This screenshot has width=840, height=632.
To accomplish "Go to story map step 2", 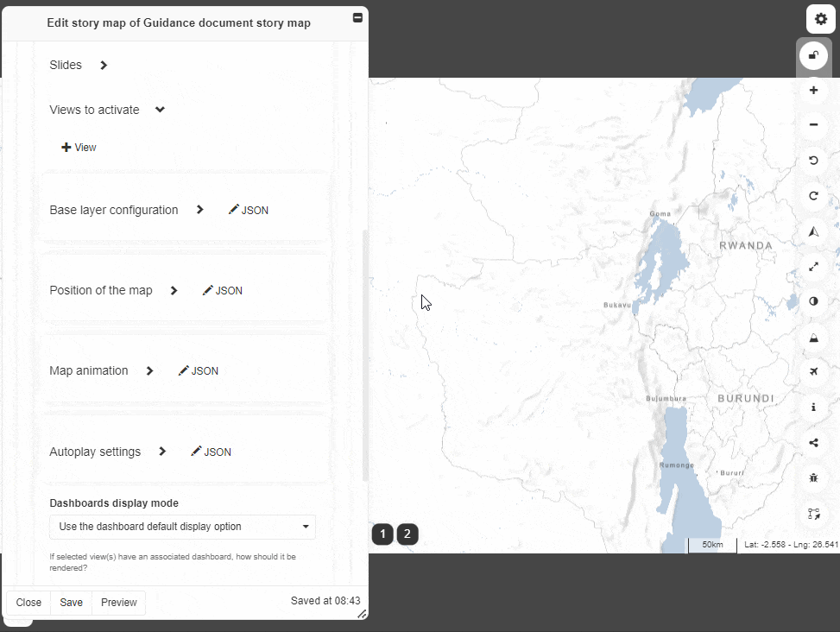I will [x=407, y=534].
